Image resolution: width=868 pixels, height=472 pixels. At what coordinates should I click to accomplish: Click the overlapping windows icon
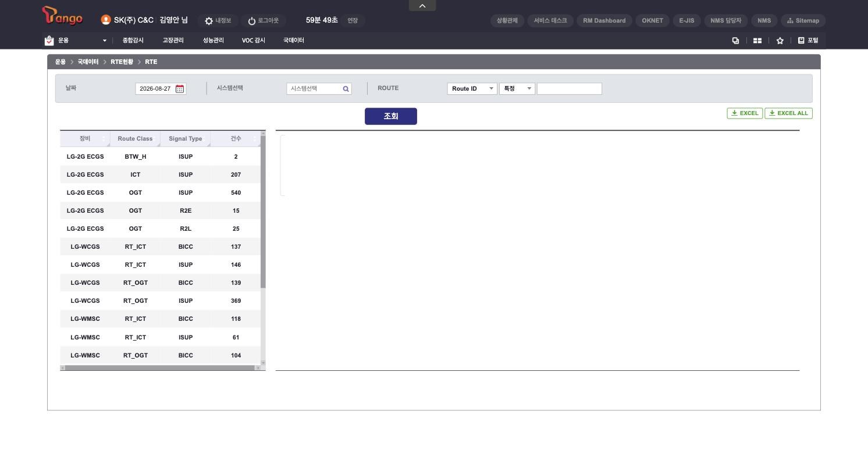point(735,41)
